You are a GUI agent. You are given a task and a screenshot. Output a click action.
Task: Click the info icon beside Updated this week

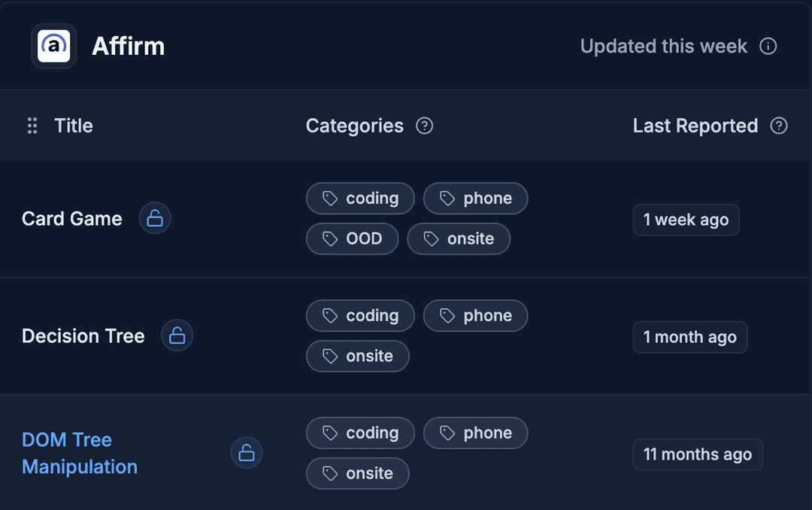tap(768, 47)
